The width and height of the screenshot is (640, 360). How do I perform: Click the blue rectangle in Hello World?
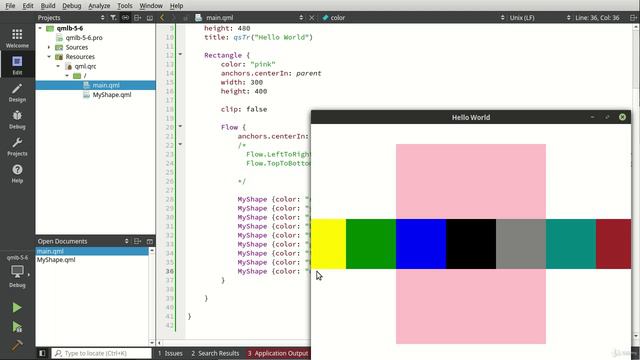(x=421, y=244)
